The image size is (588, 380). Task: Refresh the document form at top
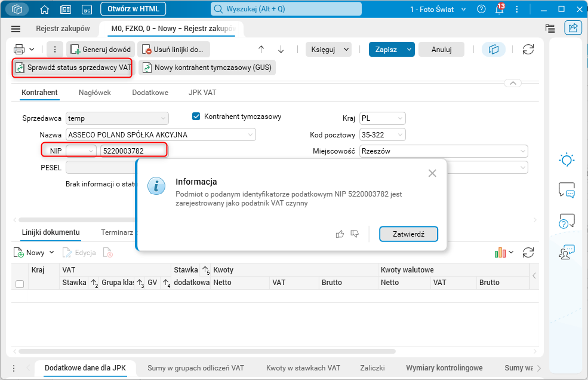tap(528, 49)
